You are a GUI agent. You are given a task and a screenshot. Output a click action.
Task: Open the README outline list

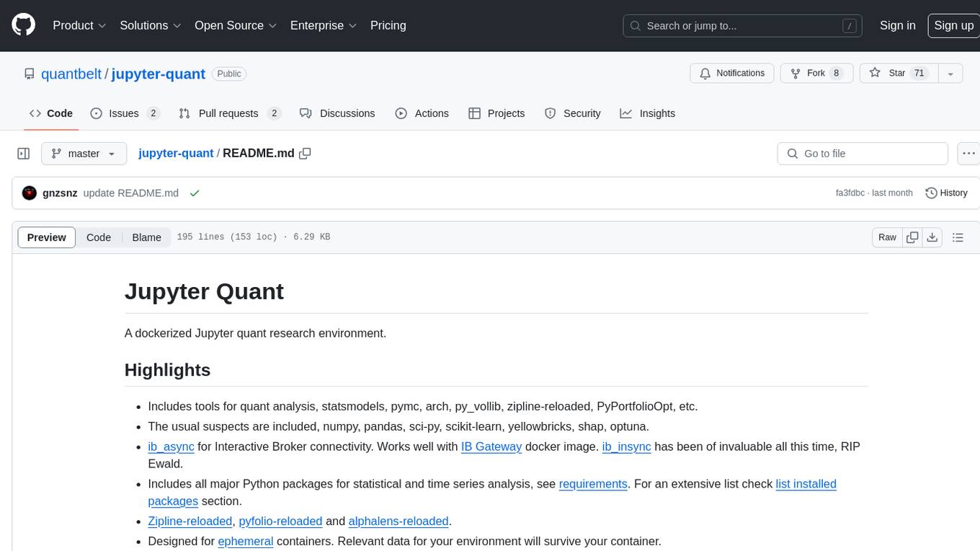(958, 237)
